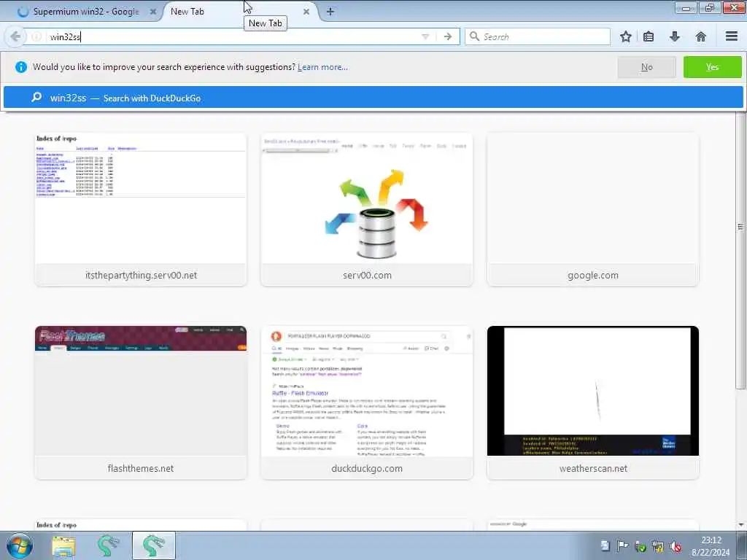The height and width of the screenshot is (560, 747).
Task: Close the New Tab tab
Action: [306, 12]
